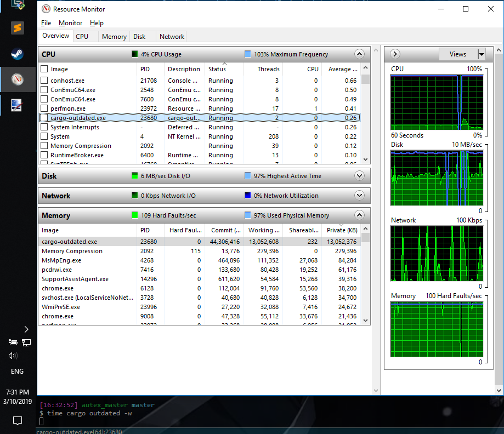Expand the Disk section

pyautogui.click(x=359, y=176)
